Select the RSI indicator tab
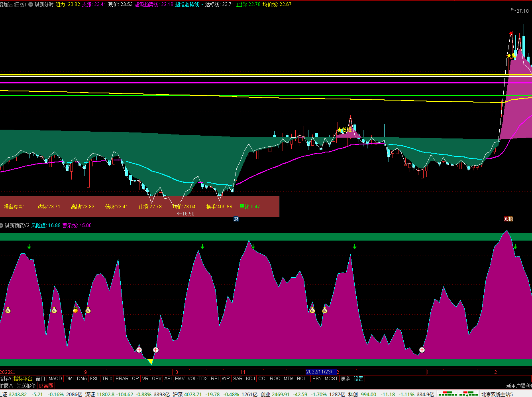The width and height of the screenshot is (532, 397). (215, 379)
